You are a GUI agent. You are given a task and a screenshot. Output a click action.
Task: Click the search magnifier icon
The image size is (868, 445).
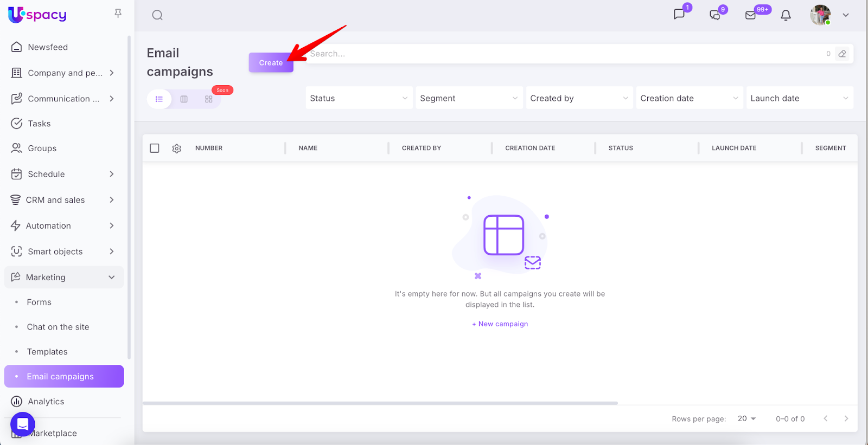tap(157, 15)
